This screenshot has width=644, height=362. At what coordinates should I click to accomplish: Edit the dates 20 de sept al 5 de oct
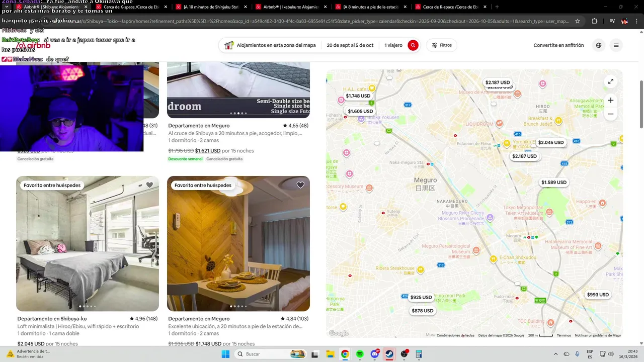click(350, 45)
